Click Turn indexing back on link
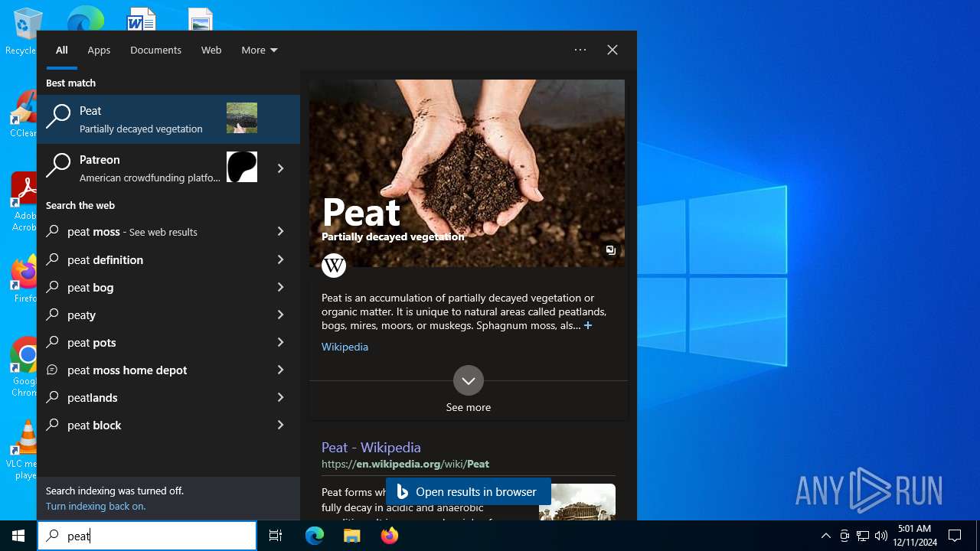 [x=96, y=506]
